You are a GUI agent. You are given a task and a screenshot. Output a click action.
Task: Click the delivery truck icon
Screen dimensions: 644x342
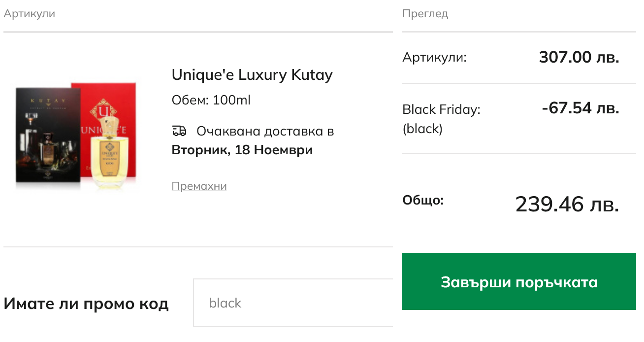179,131
